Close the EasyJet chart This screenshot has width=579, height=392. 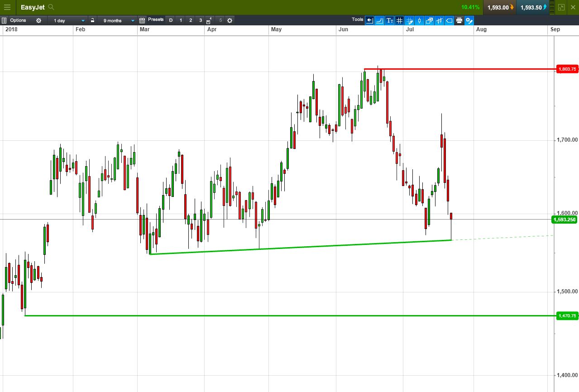573,7
